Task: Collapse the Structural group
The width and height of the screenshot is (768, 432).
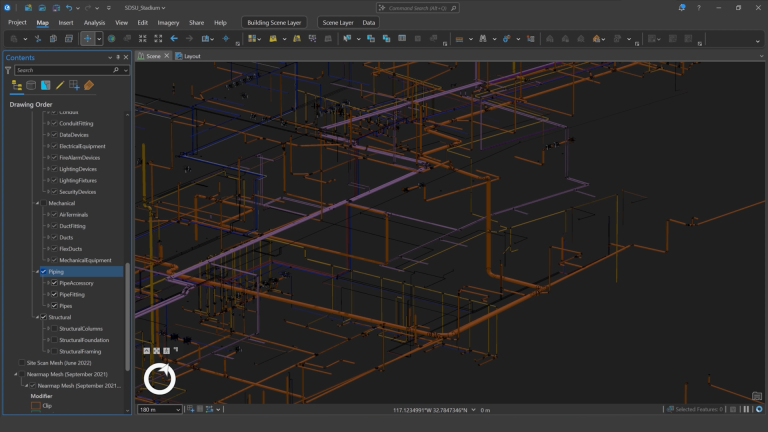Action: click(x=37, y=317)
